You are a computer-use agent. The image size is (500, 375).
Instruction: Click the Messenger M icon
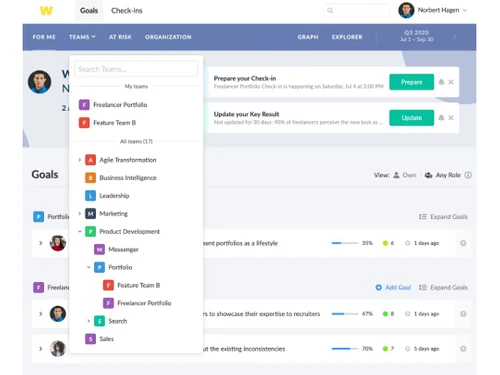pyautogui.click(x=99, y=249)
